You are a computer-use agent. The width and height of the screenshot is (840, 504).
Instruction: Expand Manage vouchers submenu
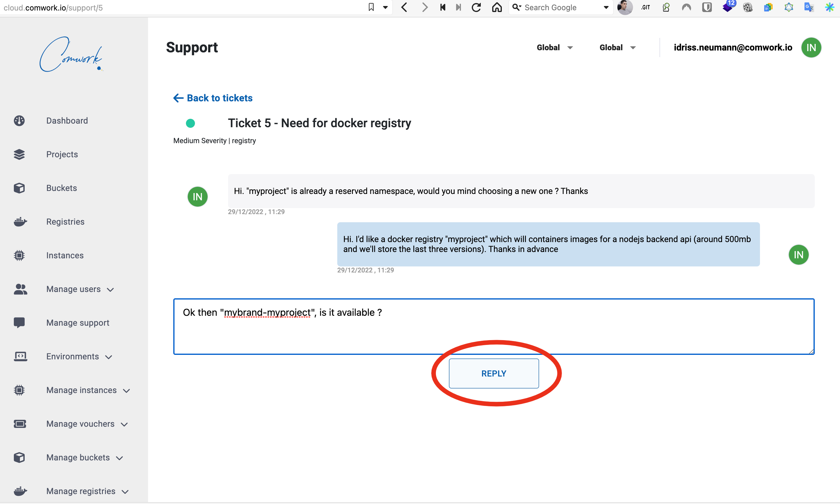pos(124,425)
